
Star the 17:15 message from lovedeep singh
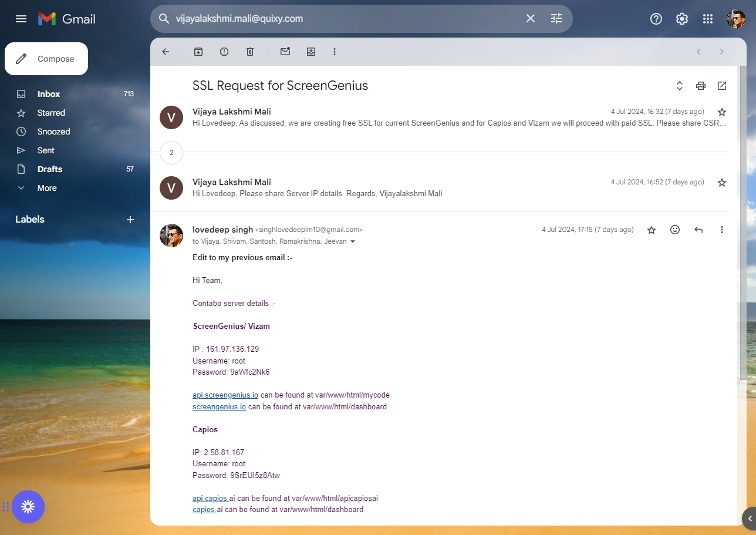[x=652, y=230]
